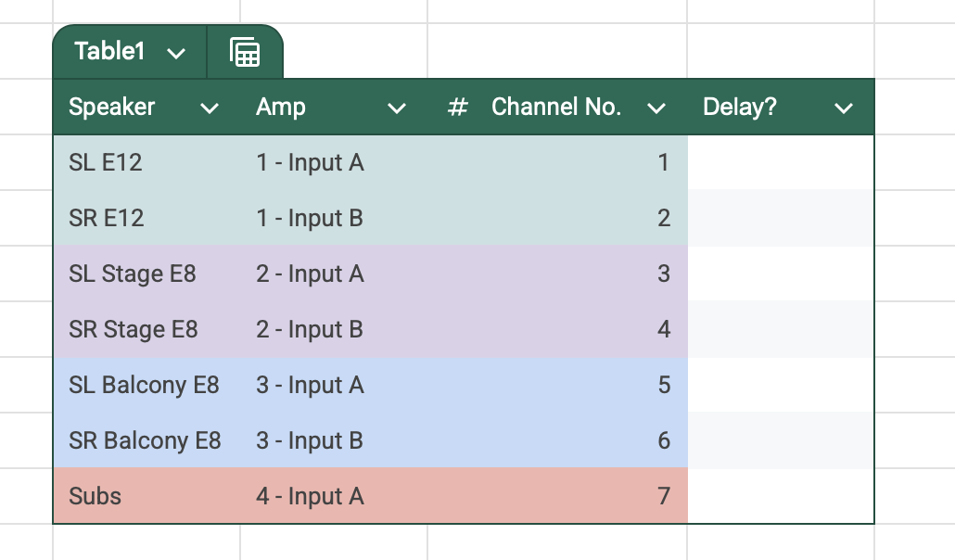The width and height of the screenshot is (955, 560).
Task: Click the 3 - Input B amp cell
Action: [334, 440]
